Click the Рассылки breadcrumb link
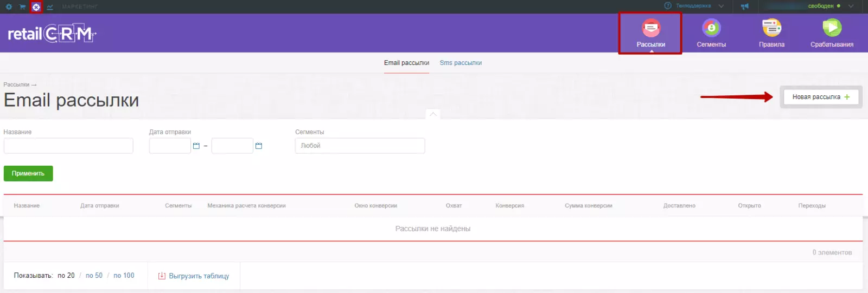The image size is (868, 293). [x=16, y=84]
